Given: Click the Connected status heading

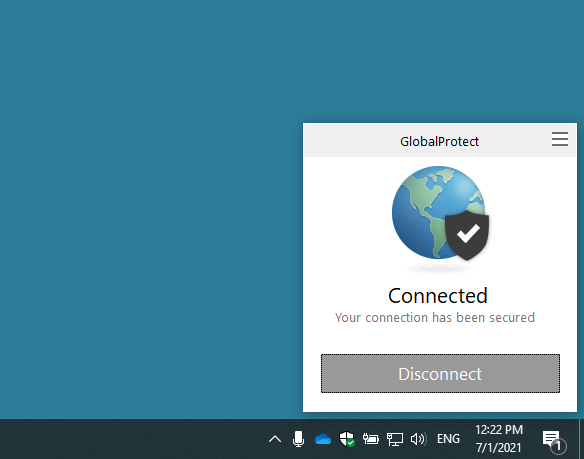Looking at the screenshot, I should click(438, 296).
